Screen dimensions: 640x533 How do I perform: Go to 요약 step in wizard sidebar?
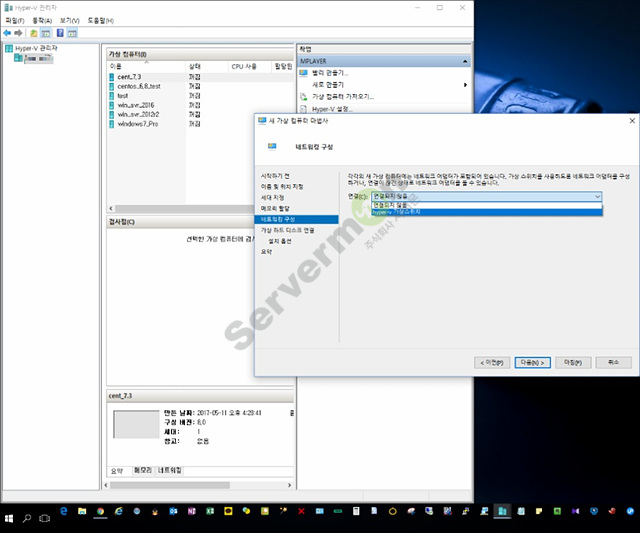(266, 252)
